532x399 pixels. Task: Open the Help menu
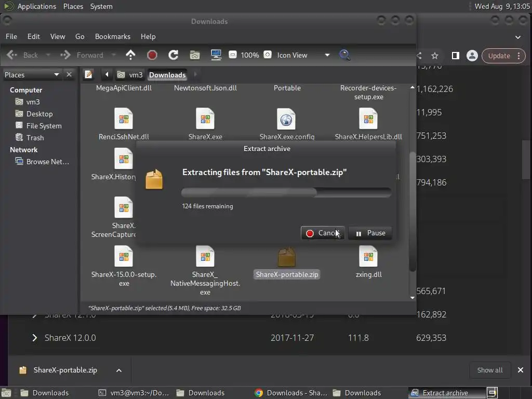(148, 36)
